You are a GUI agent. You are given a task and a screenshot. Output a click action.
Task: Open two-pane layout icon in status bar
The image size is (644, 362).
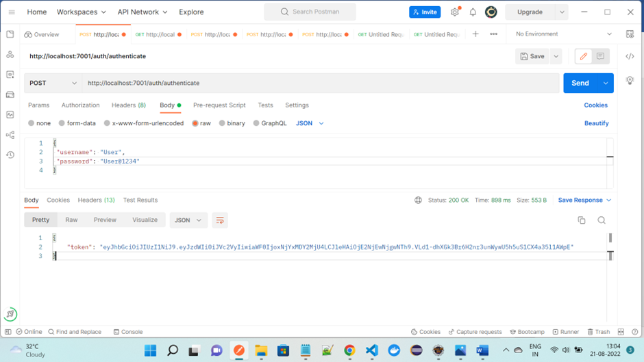click(x=621, y=332)
